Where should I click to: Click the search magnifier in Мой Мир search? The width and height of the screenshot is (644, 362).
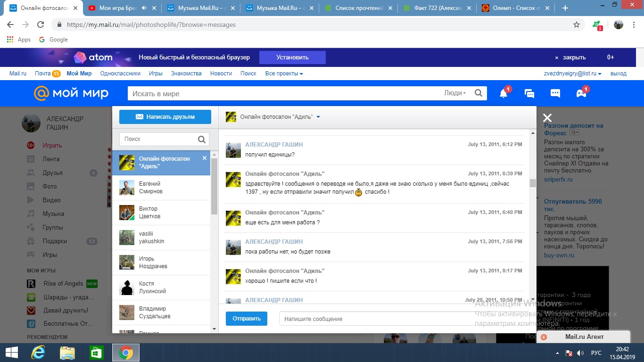(x=479, y=93)
